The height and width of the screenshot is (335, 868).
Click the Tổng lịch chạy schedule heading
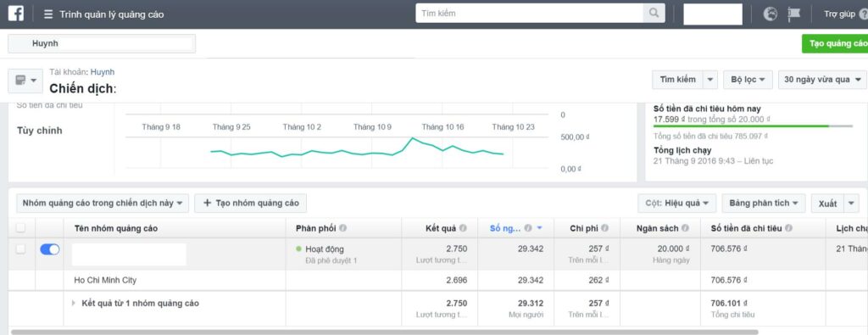click(682, 150)
